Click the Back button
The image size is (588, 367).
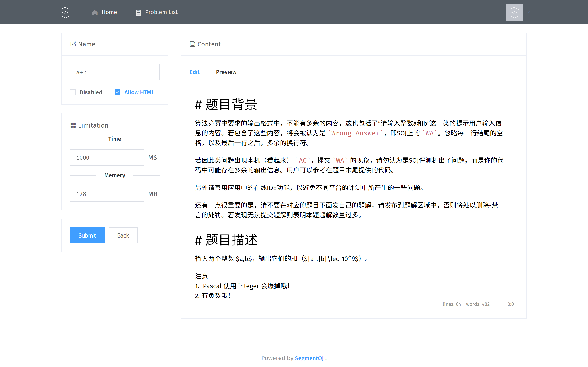[x=123, y=235]
